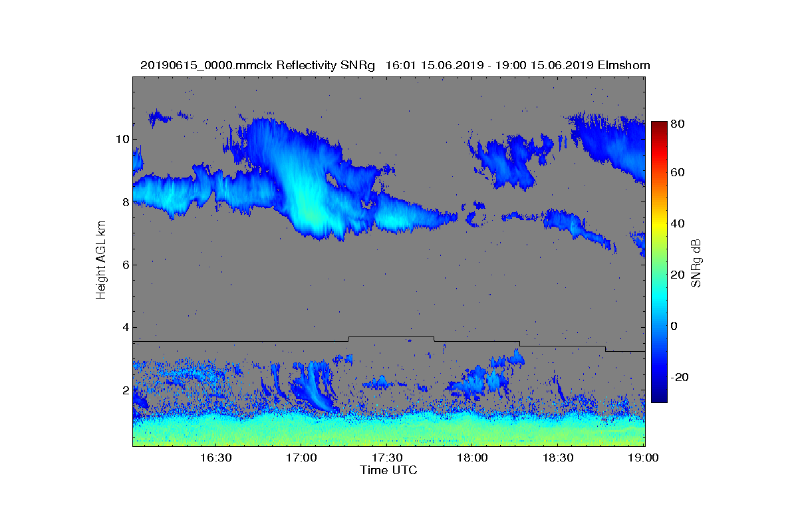
Task: Click the colorbar value 0
Action: point(676,326)
